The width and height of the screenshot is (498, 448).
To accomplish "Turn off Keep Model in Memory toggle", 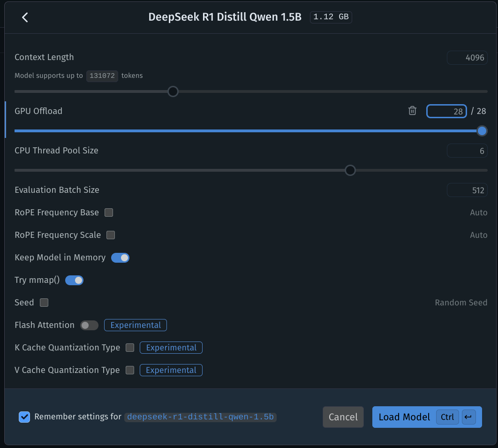I will pos(120,258).
